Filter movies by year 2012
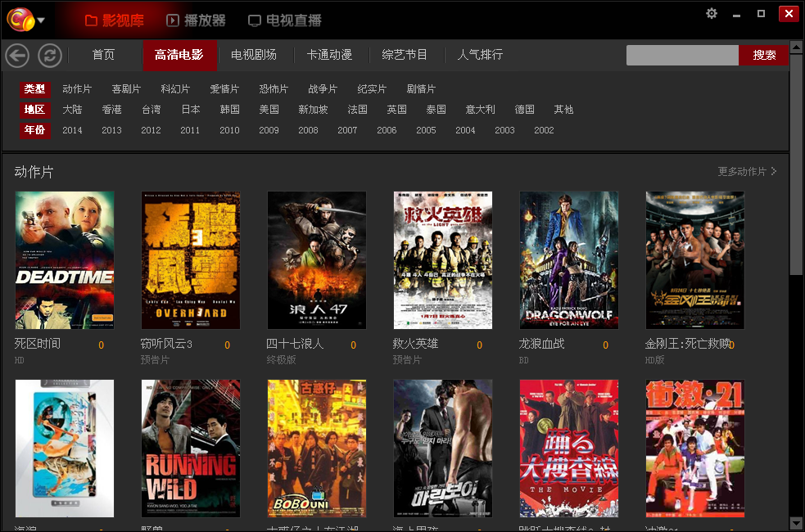Screen dimensions: 805x532 point(151,130)
